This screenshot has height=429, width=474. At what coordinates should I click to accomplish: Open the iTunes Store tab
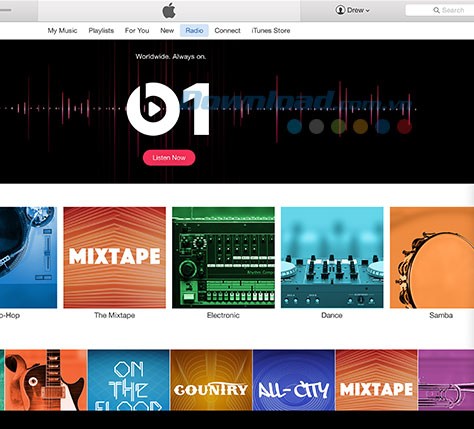click(271, 31)
